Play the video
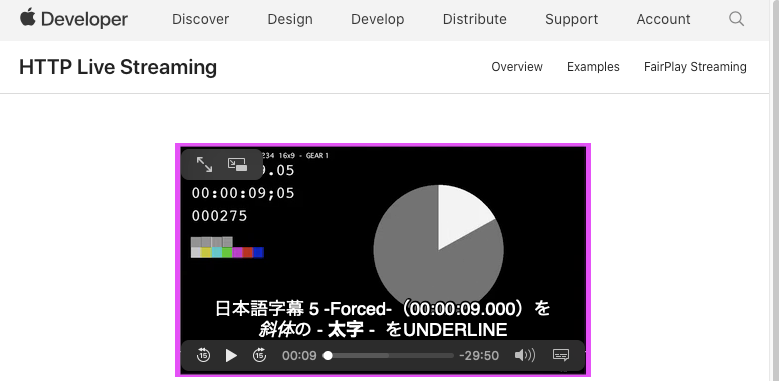This screenshot has width=779, height=381. [231, 355]
